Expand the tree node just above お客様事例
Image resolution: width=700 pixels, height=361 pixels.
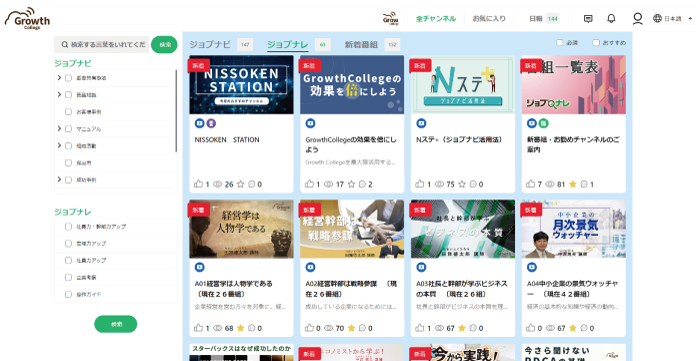(x=59, y=95)
